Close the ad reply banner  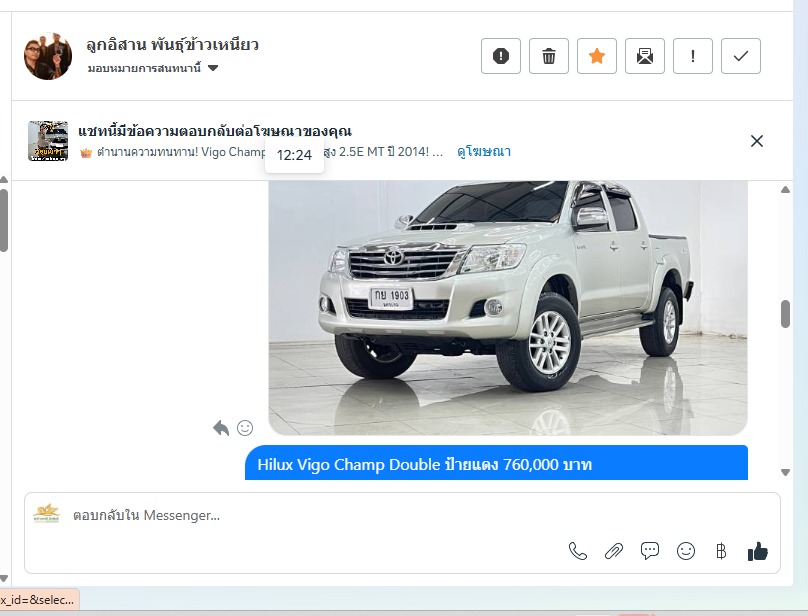pyautogui.click(x=756, y=141)
